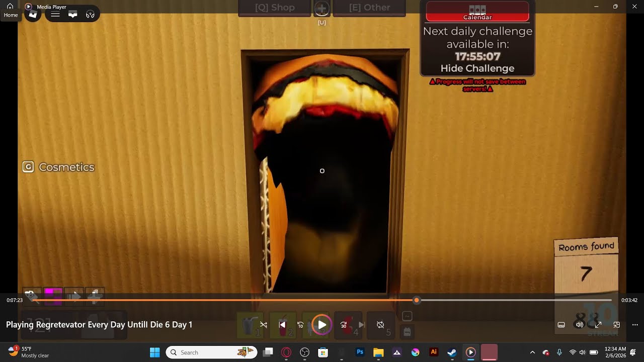Click the remaining time 0:03:42
The image size is (644, 362).
click(x=629, y=300)
